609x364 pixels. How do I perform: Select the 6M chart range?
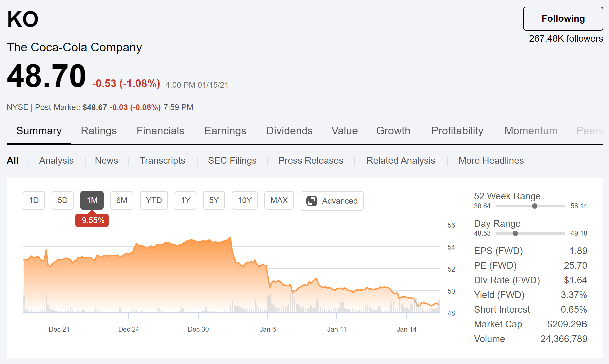[122, 200]
